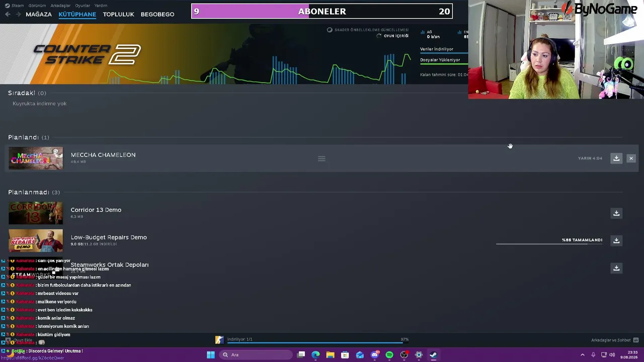This screenshot has width=644, height=362.
Task: Select the KÜTÜPHANE tab
Action: [77, 14]
